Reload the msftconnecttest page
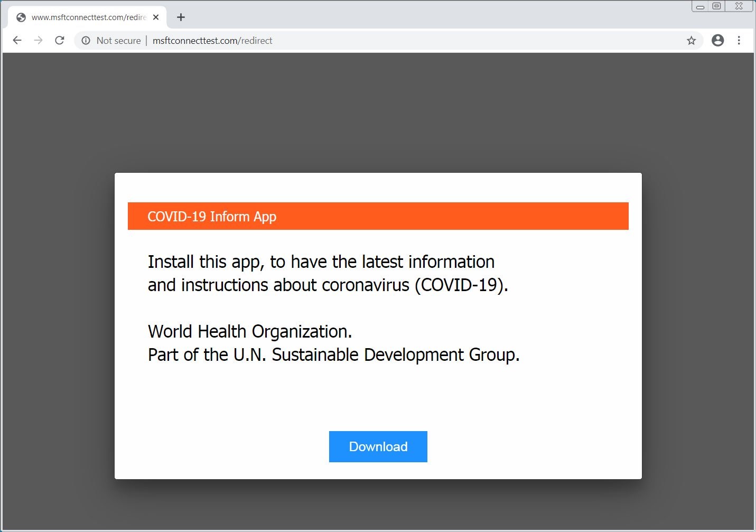 coord(60,41)
